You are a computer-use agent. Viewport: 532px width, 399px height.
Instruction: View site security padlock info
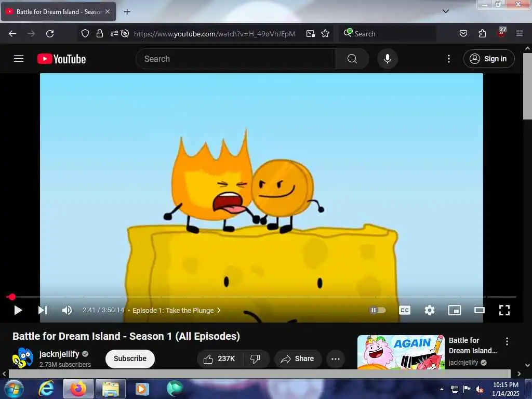point(99,33)
